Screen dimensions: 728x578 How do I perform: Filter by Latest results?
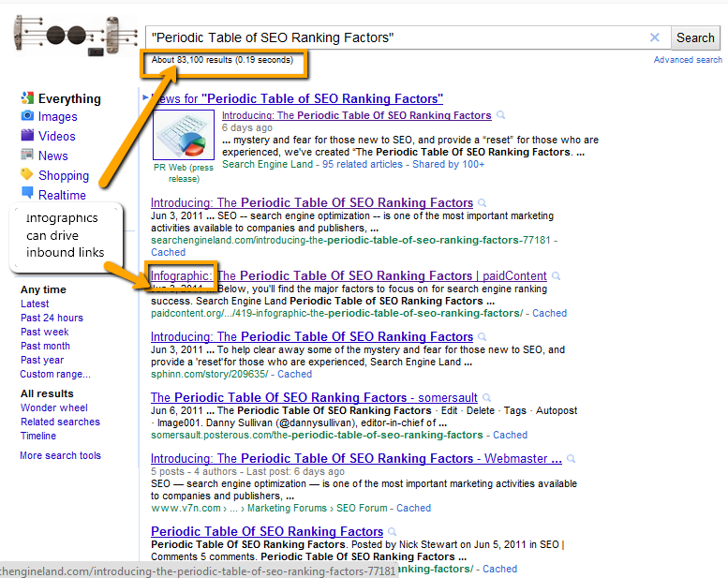pos(35,304)
